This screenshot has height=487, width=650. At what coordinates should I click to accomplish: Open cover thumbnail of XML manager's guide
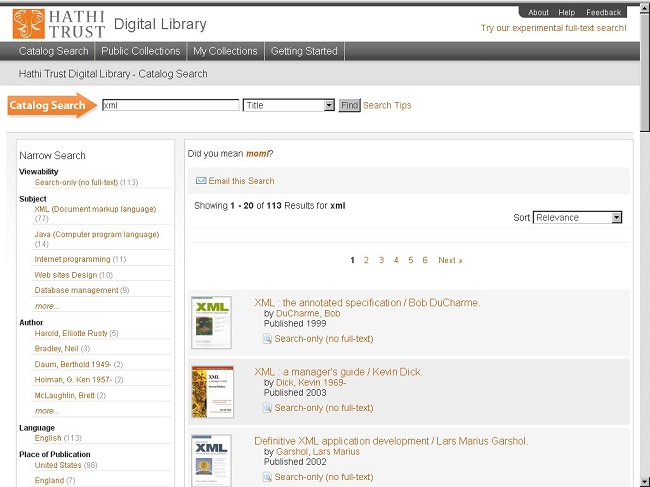(x=212, y=392)
